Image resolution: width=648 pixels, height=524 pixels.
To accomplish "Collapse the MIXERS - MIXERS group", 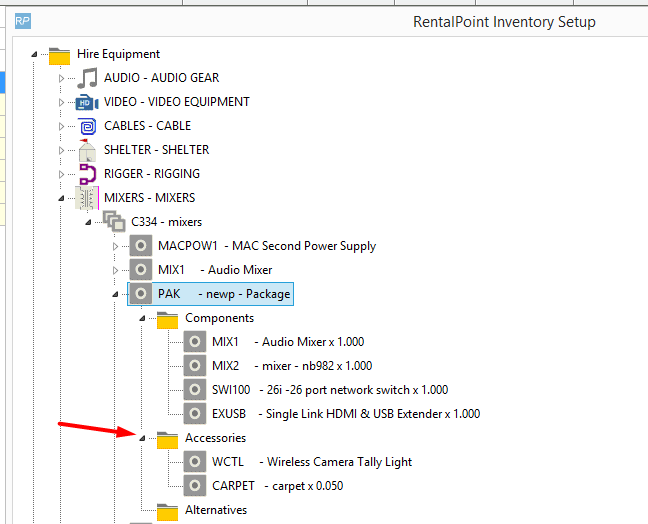I will 61,198.
